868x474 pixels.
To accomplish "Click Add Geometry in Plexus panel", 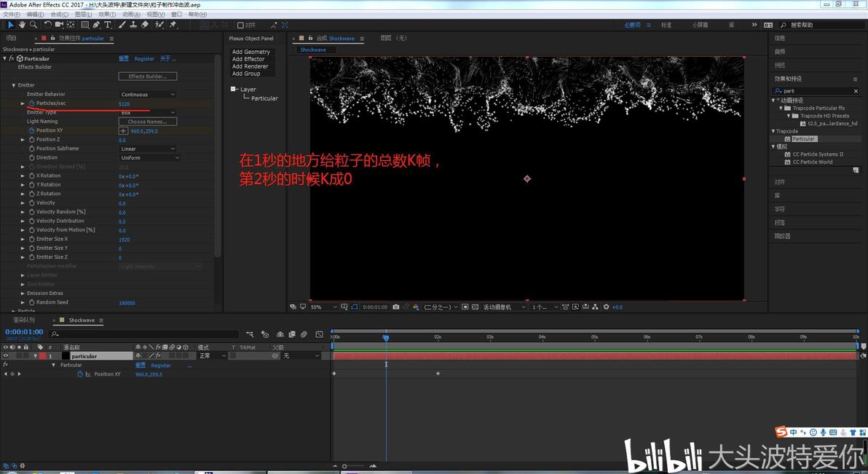I will (250, 52).
